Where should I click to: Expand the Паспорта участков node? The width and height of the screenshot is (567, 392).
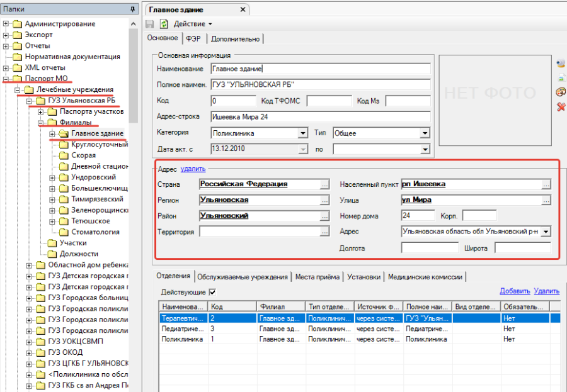[40, 111]
